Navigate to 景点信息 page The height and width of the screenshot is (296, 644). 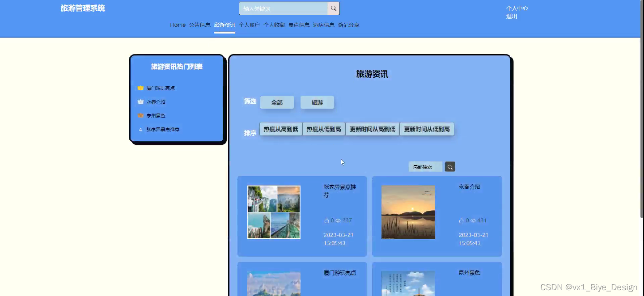299,25
